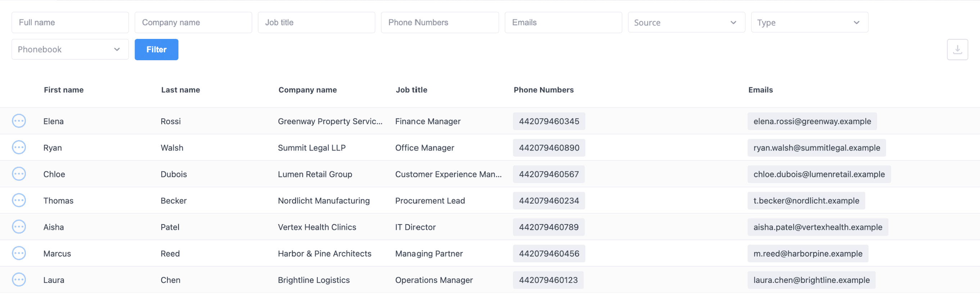Select email m.reed@harborpine.example
Image resolution: width=980 pixels, height=298 pixels.
[x=808, y=254]
